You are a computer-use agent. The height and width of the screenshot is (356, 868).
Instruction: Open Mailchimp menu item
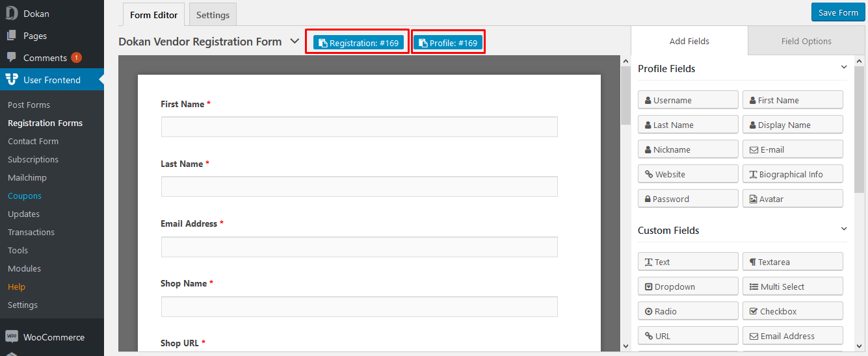coord(27,177)
